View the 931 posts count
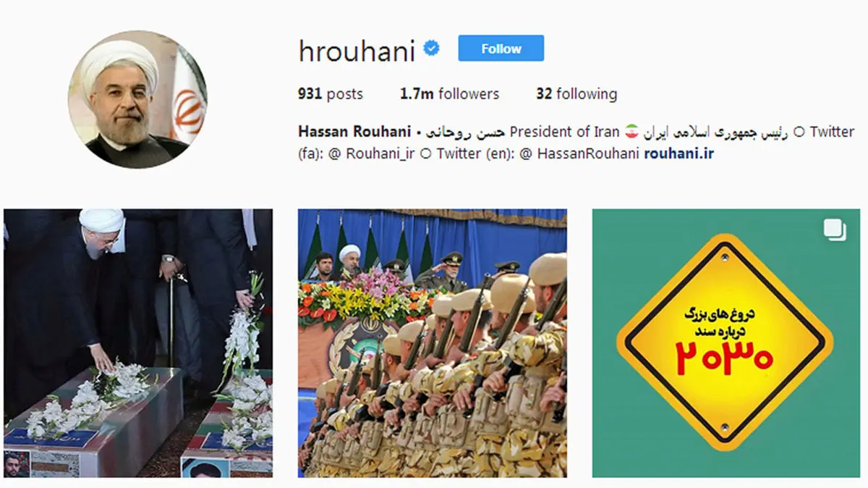This screenshot has width=868, height=488. 331,93
